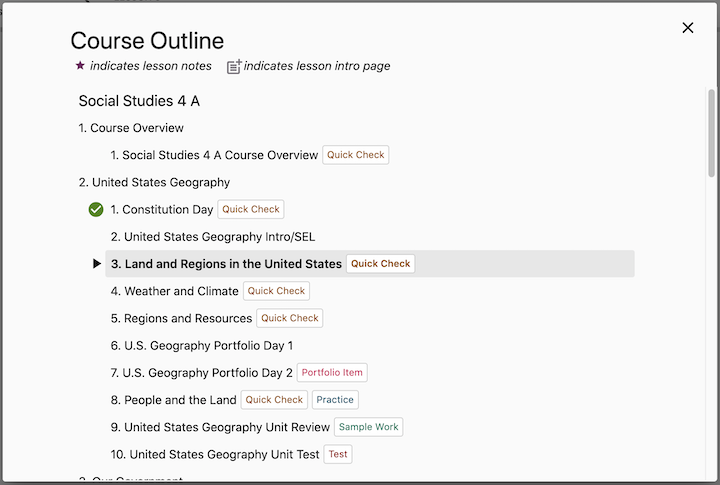This screenshot has height=485, width=720.
Task: Click the Course Overview unit heading
Action: click(131, 128)
